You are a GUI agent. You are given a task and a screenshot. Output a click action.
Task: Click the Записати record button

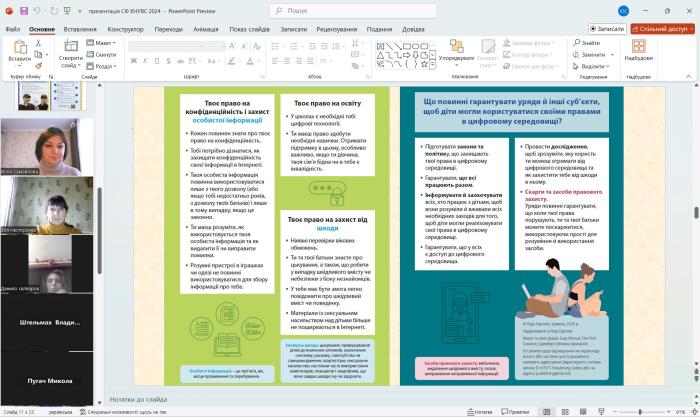pos(606,29)
